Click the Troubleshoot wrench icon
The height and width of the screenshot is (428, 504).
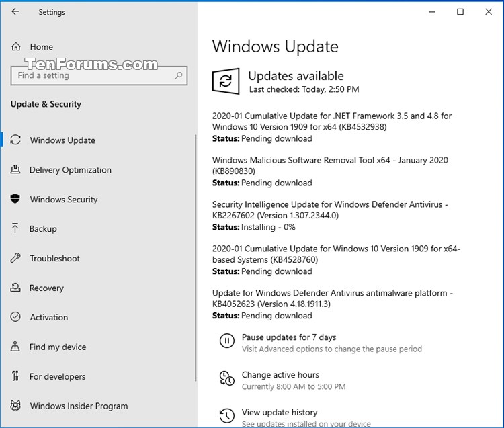tap(15, 258)
